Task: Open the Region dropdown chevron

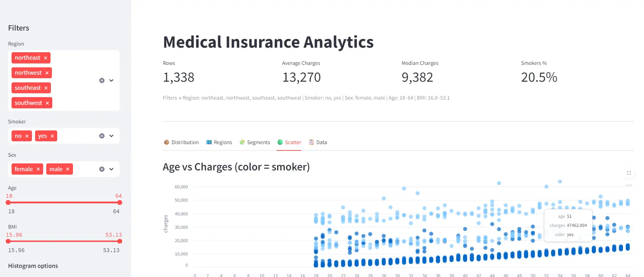Action: [111, 80]
